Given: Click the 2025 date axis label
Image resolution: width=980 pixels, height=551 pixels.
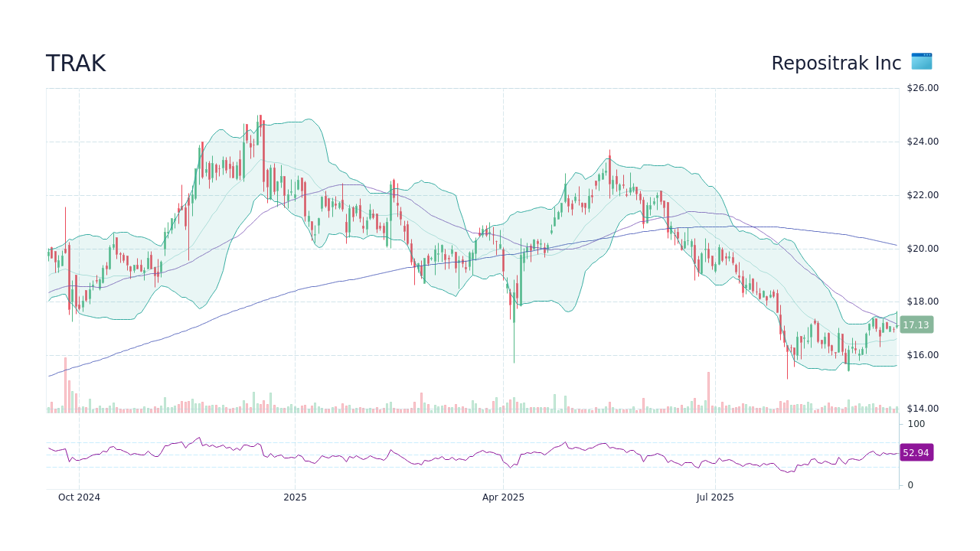Looking at the screenshot, I should pyautogui.click(x=295, y=497).
